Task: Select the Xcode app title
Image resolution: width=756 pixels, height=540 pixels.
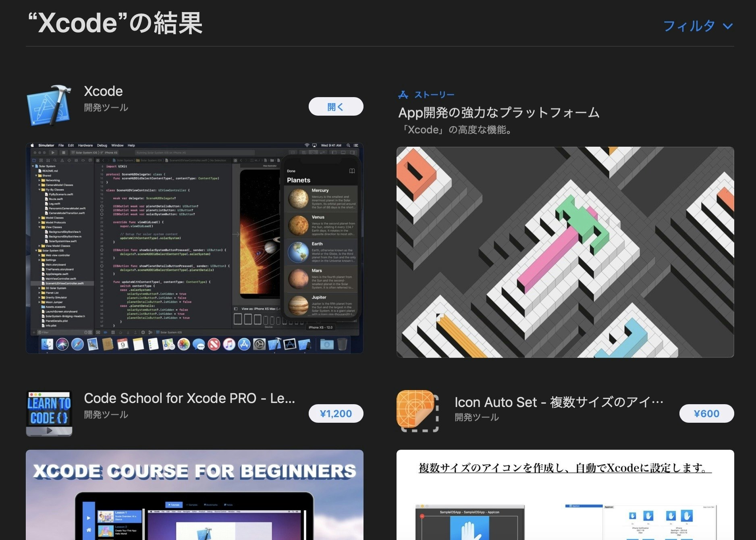Action: point(104,91)
